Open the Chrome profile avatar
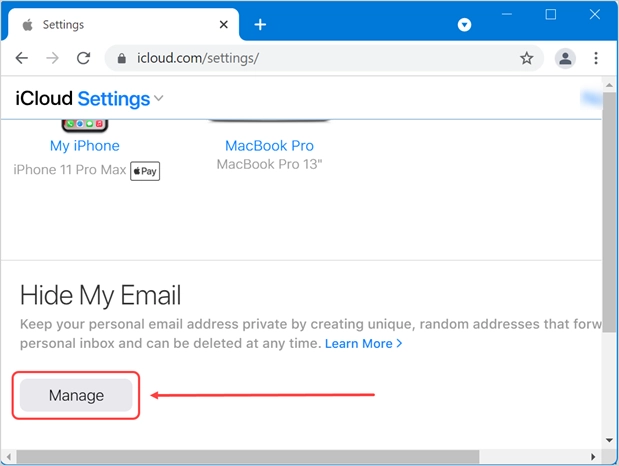Image resolution: width=619 pixels, height=466 pixels. 565,58
